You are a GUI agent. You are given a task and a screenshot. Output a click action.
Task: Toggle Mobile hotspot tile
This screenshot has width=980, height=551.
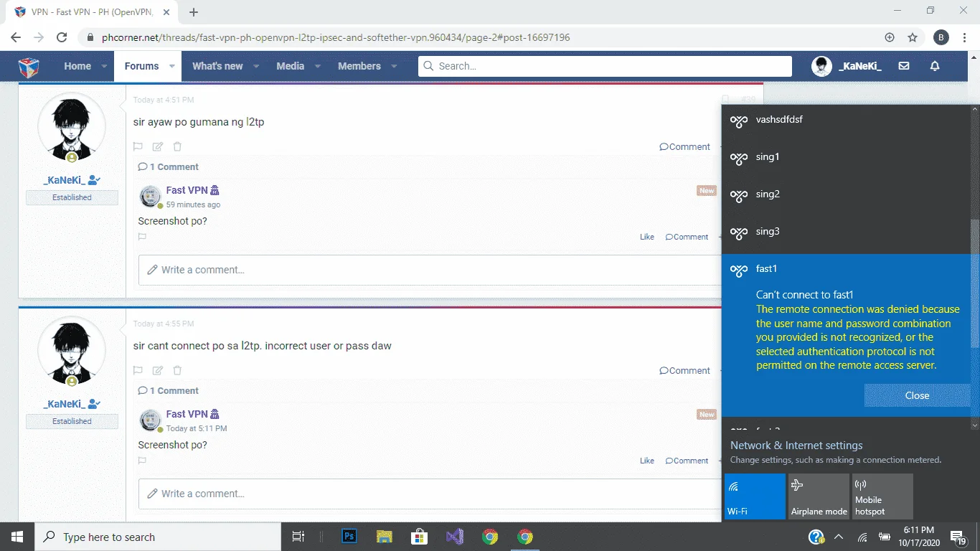tap(882, 496)
